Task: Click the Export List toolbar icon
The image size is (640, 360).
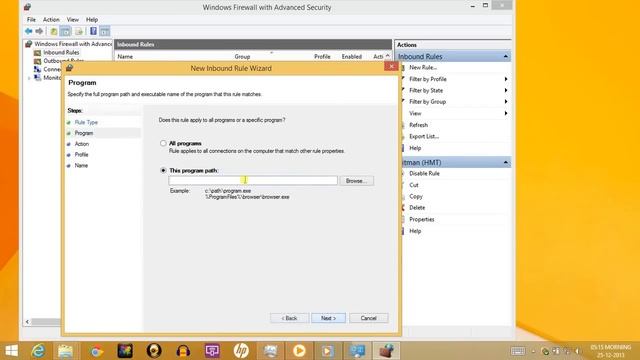Action: (79, 31)
